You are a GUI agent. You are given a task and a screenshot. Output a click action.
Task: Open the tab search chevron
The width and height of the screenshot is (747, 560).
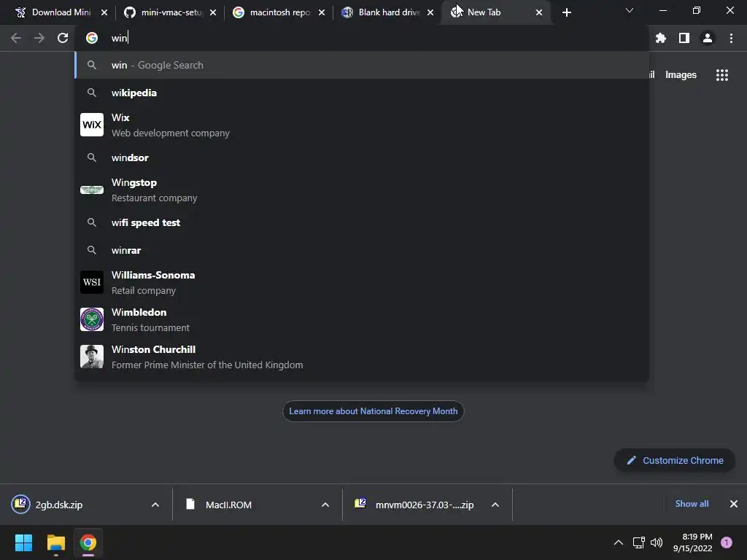coord(630,10)
